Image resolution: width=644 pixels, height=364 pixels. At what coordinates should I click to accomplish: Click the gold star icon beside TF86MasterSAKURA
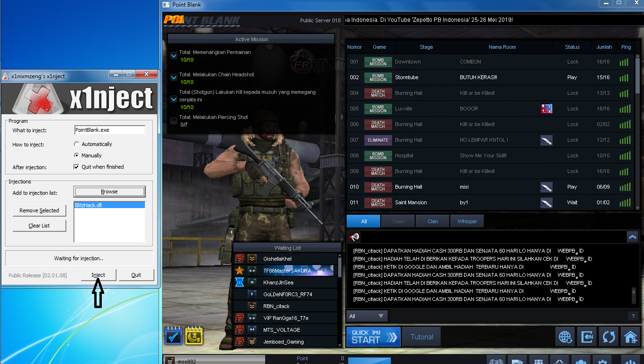point(240,271)
